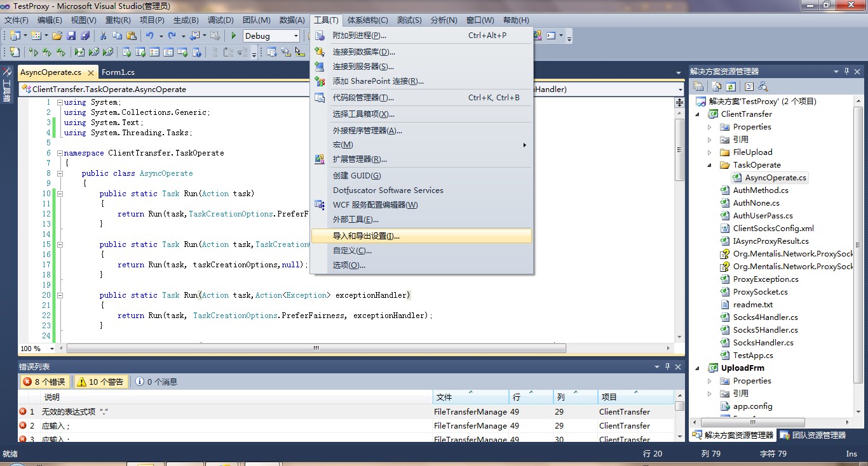Sort the error list by the 项目 column
Viewport: 868px width, 466px height.
click(x=635, y=397)
